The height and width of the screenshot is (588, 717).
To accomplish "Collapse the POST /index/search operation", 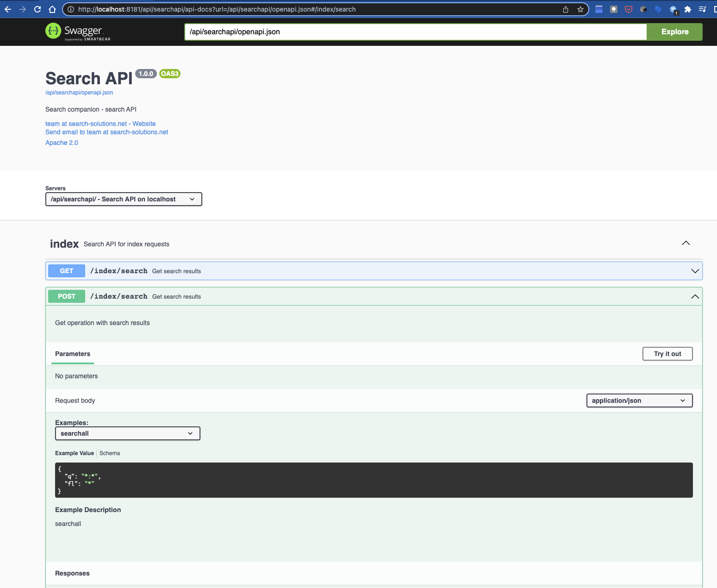I will (x=694, y=296).
